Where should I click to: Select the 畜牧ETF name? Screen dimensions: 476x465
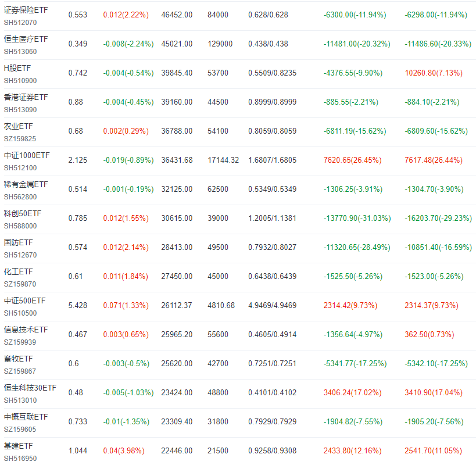coord(18,359)
